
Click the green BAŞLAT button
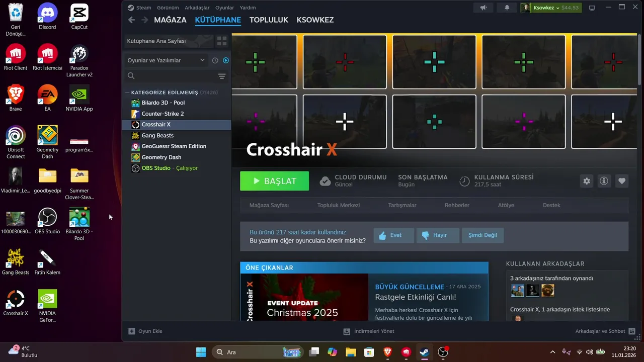click(x=274, y=181)
